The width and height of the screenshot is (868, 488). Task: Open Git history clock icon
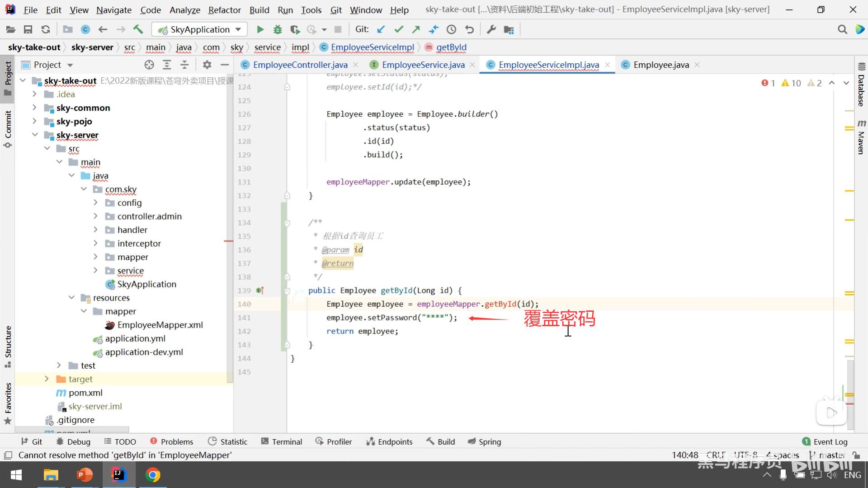click(451, 30)
